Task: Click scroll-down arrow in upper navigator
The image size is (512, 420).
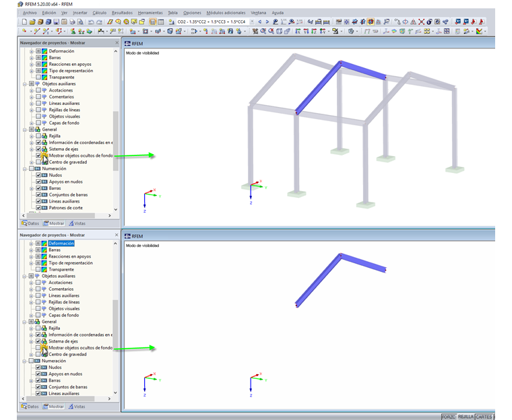Action: tap(116, 209)
